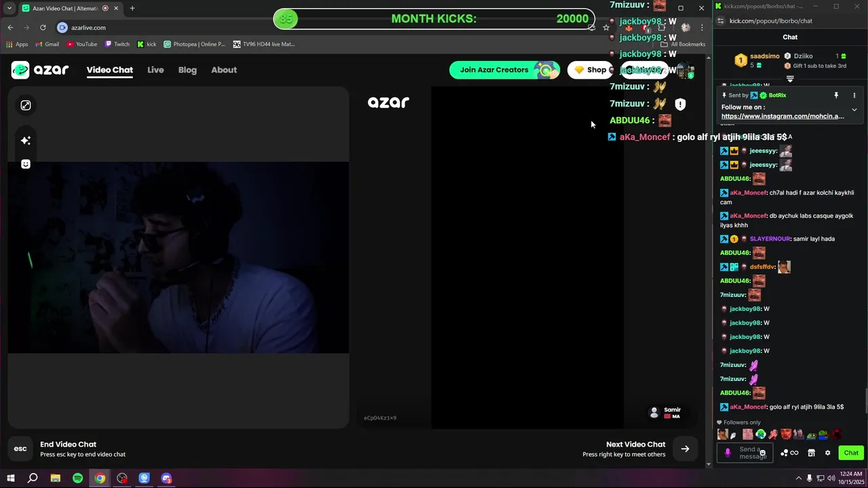Open the YouTube bookmark

(82, 44)
